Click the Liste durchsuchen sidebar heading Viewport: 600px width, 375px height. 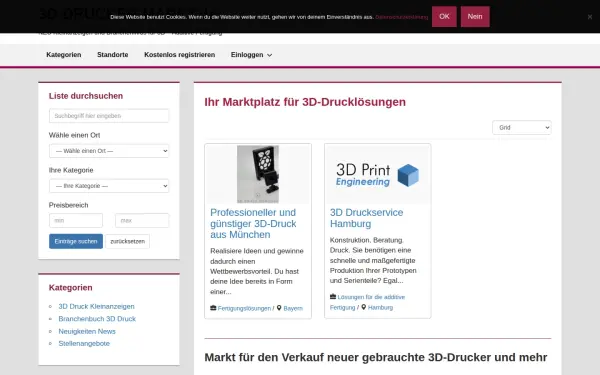(86, 96)
